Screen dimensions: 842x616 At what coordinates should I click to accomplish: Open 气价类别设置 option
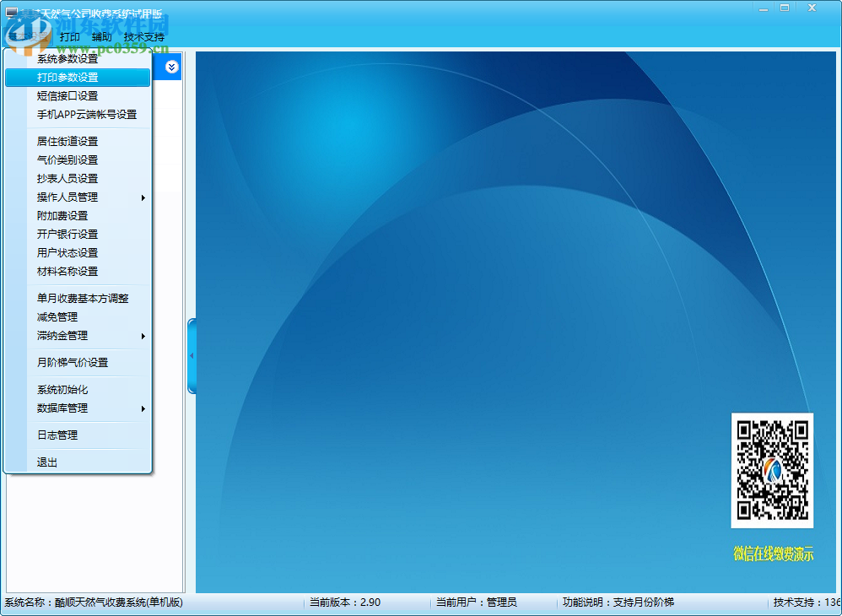[78, 160]
